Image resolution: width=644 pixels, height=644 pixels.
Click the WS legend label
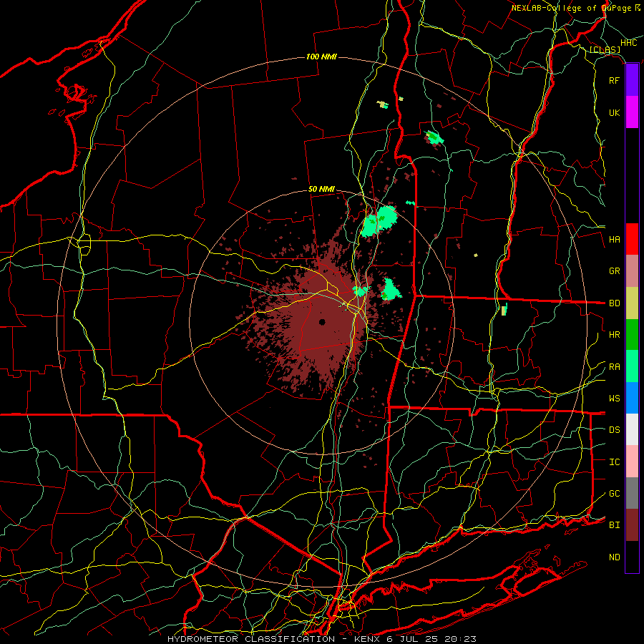click(614, 399)
